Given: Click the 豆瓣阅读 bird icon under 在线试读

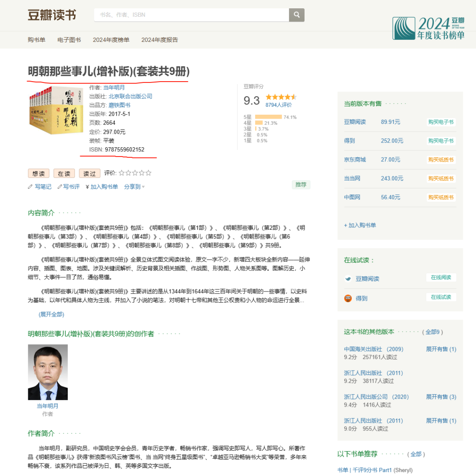Looking at the screenshot, I should click(348, 278).
